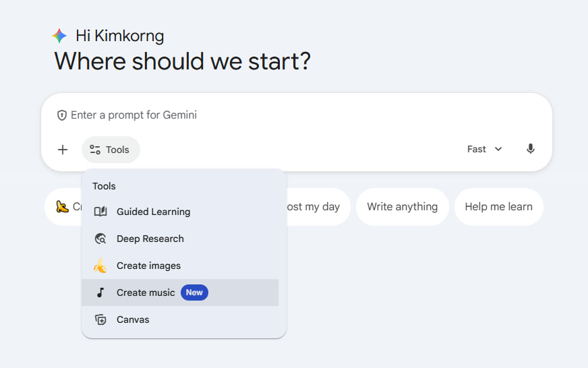Image resolution: width=588 pixels, height=368 pixels.
Task: Click the New badge beside Create music
Action: [194, 293]
